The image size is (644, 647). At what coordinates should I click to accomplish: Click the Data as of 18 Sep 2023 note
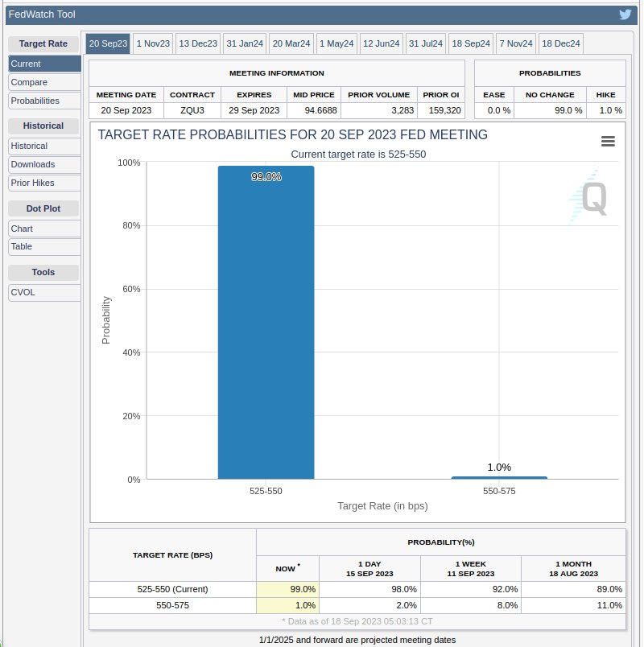357,621
